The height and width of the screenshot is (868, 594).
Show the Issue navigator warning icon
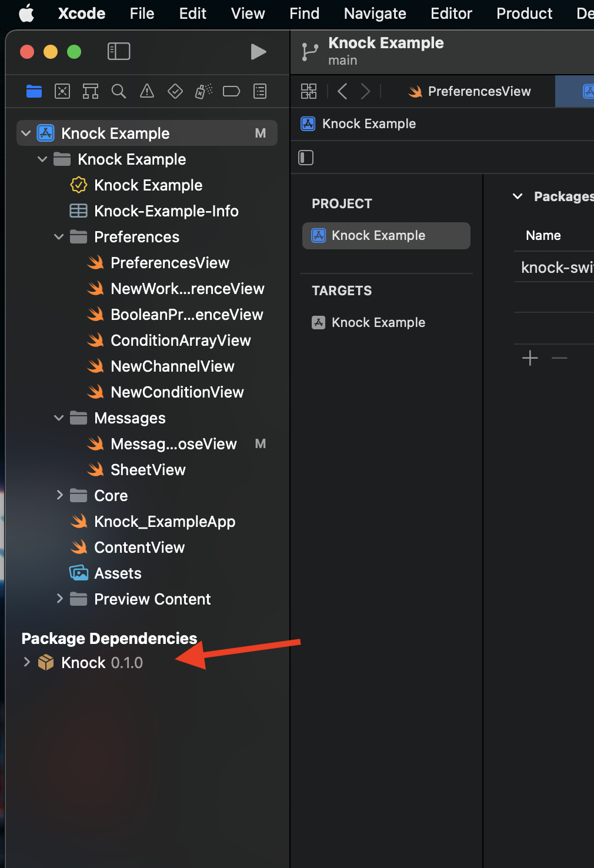pyautogui.click(x=146, y=91)
